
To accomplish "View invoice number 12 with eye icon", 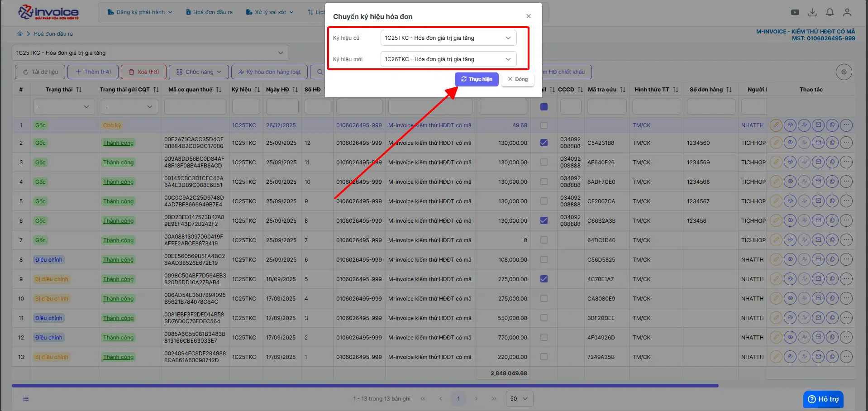I will [x=790, y=143].
